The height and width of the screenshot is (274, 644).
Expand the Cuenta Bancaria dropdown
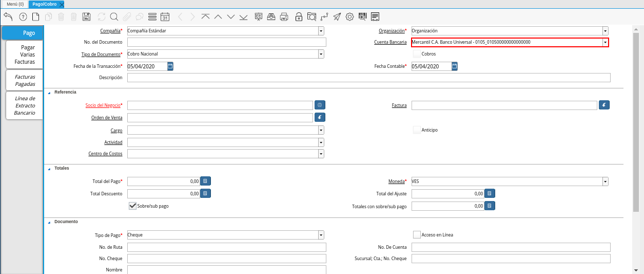(605, 42)
